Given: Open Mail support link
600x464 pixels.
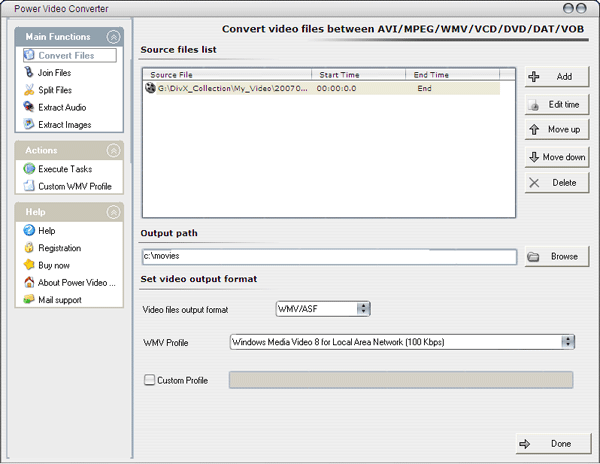Looking at the screenshot, I should click(60, 300).
